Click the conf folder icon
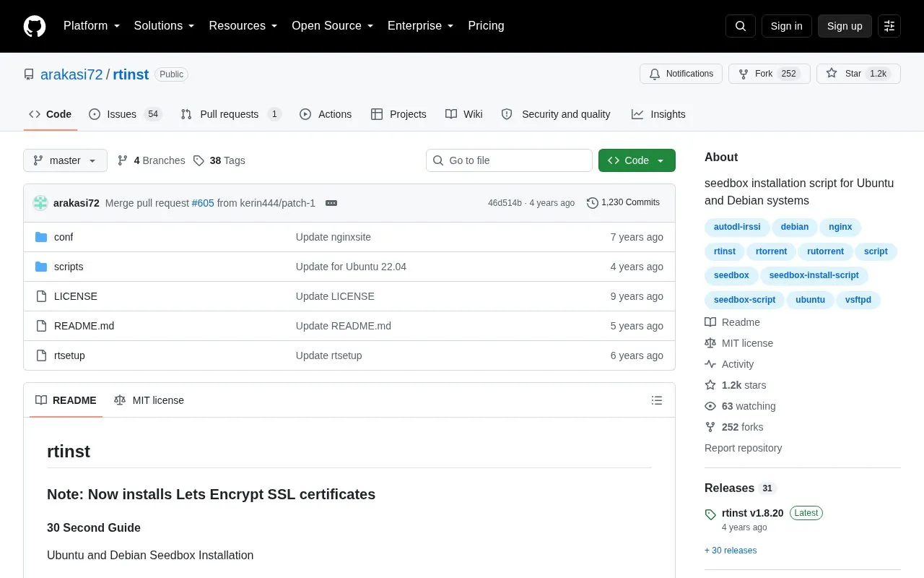This screenshot has width=924, height=578. click(x=41, y=237)
